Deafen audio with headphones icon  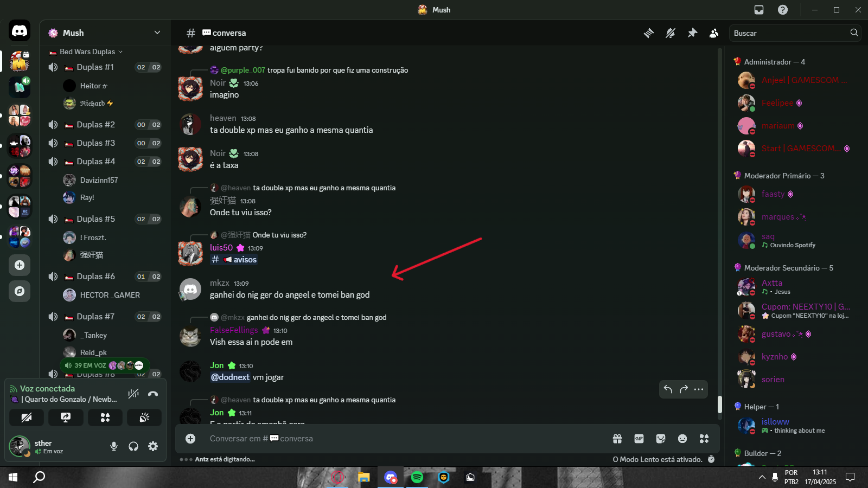pos(133,446)
